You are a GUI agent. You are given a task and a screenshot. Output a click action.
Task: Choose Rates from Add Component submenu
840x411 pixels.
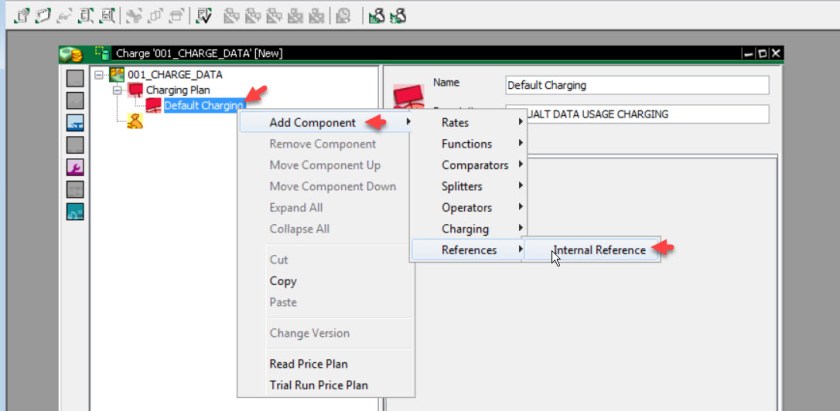click(x=468, y=123)
